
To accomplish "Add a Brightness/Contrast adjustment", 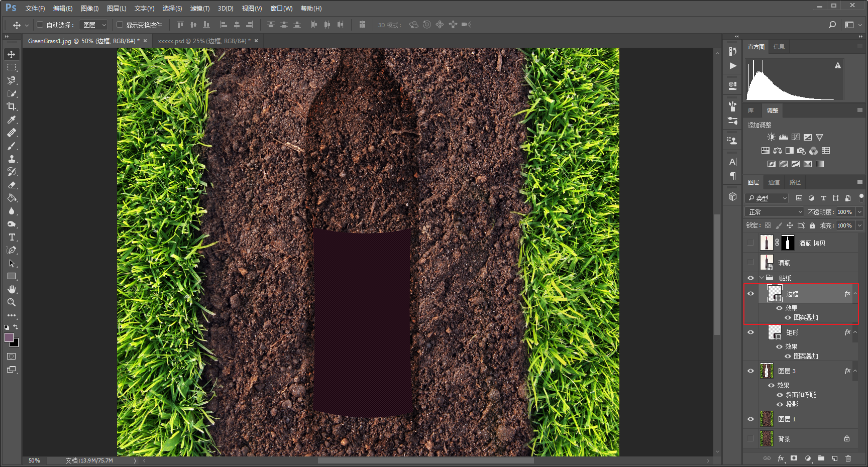I will [771, 137].
